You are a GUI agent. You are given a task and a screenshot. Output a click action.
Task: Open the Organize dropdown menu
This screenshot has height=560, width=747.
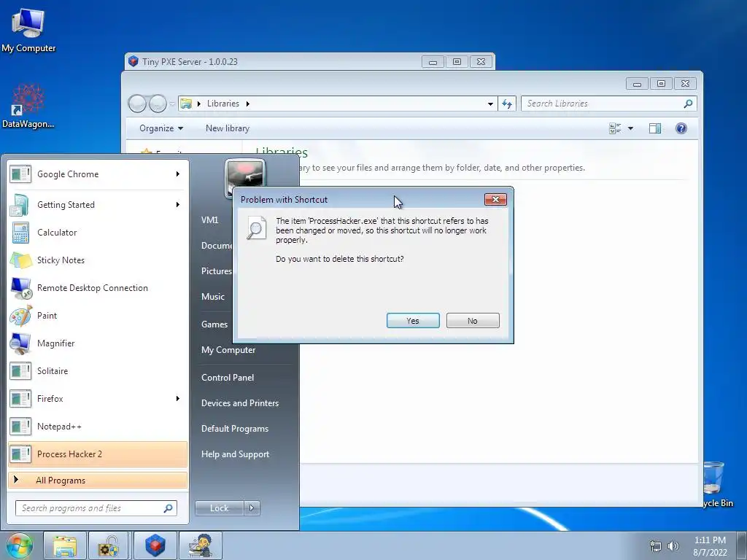pyautogui.click(x=161, y=128)
